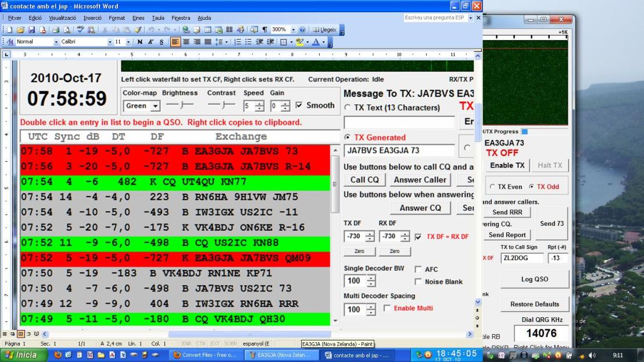The image size is (644, 362).
Task: Click the Save icon in Word toolbar
Action: (x=31, y=30)
